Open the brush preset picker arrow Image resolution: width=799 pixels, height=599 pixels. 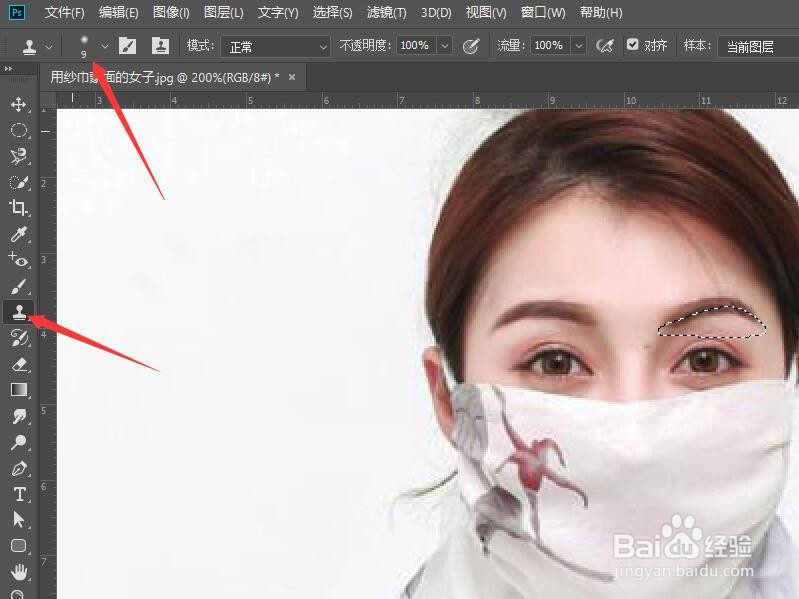pyautogui.click(x=104, y=46)
